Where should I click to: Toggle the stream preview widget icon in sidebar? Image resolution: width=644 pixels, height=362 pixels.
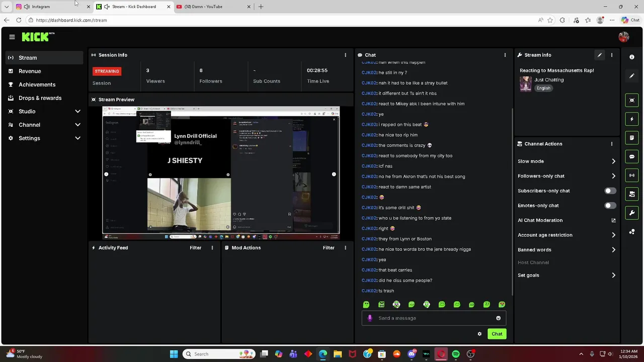coord(632,100)
